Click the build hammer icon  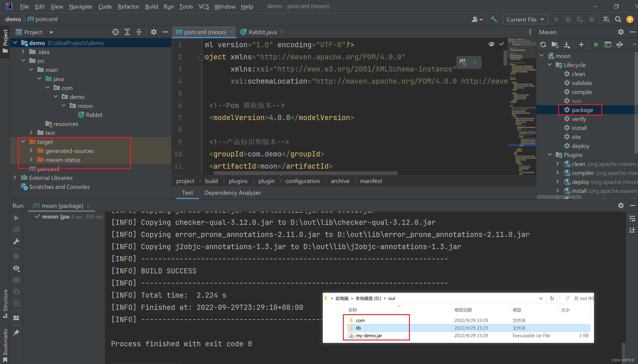click(x=494, y=20)
